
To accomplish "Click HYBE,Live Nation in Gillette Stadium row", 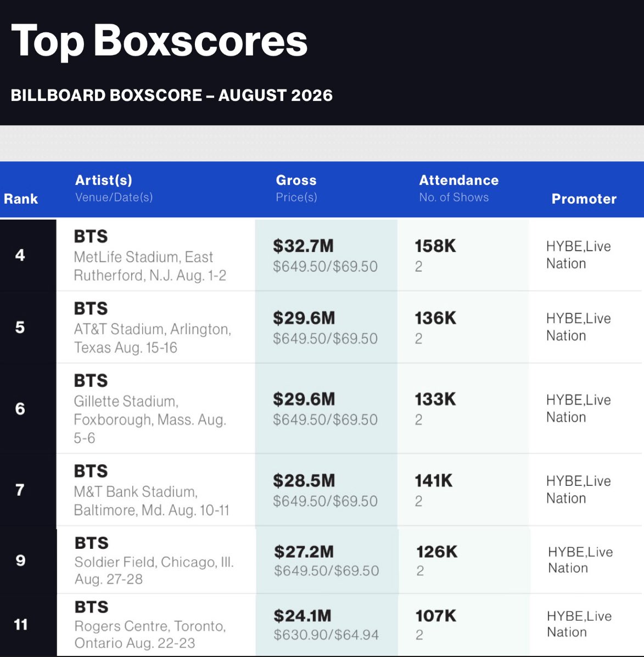I will 578,408.
